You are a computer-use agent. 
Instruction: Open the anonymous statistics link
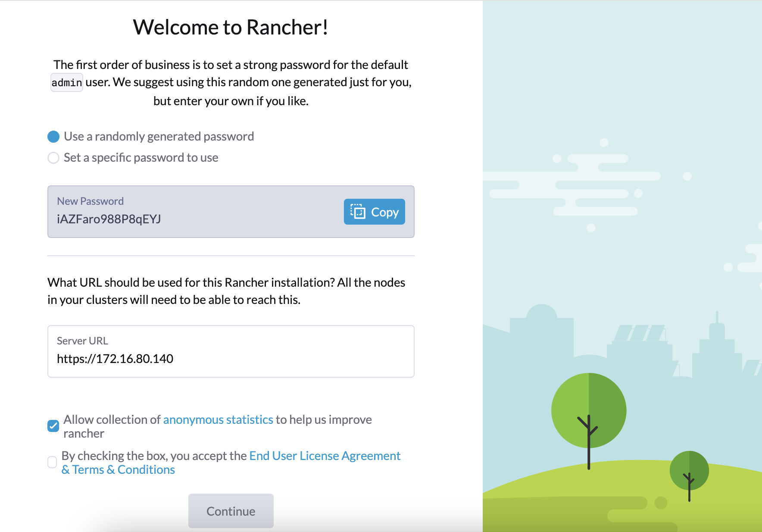(x=218, y=419)
